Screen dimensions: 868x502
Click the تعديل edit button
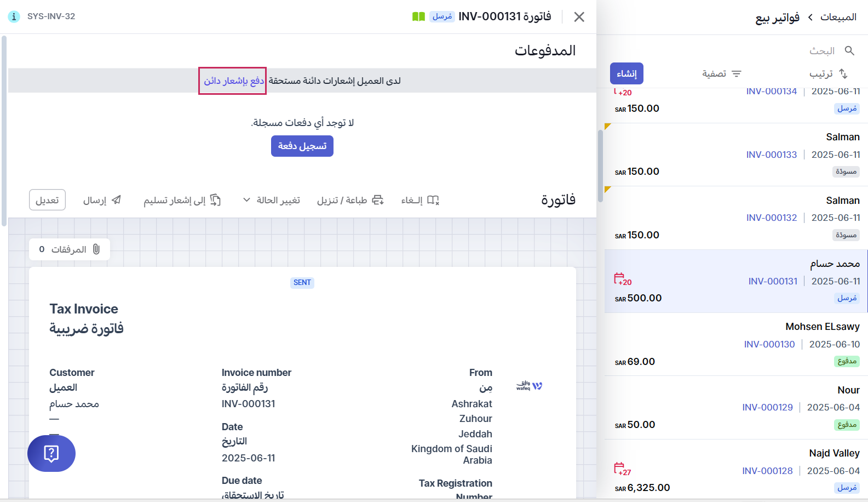[47, 200]
